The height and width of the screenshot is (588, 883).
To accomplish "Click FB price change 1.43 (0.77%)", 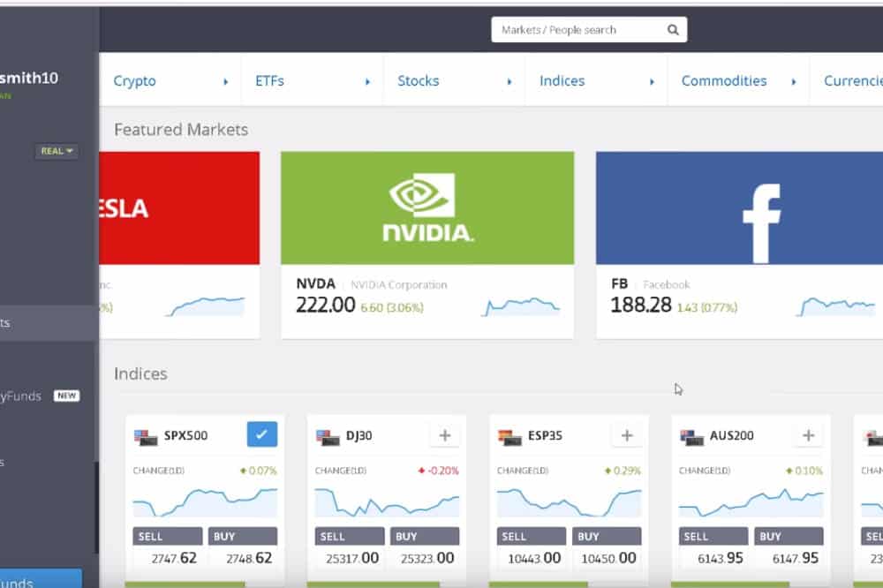I will (706, 307).
